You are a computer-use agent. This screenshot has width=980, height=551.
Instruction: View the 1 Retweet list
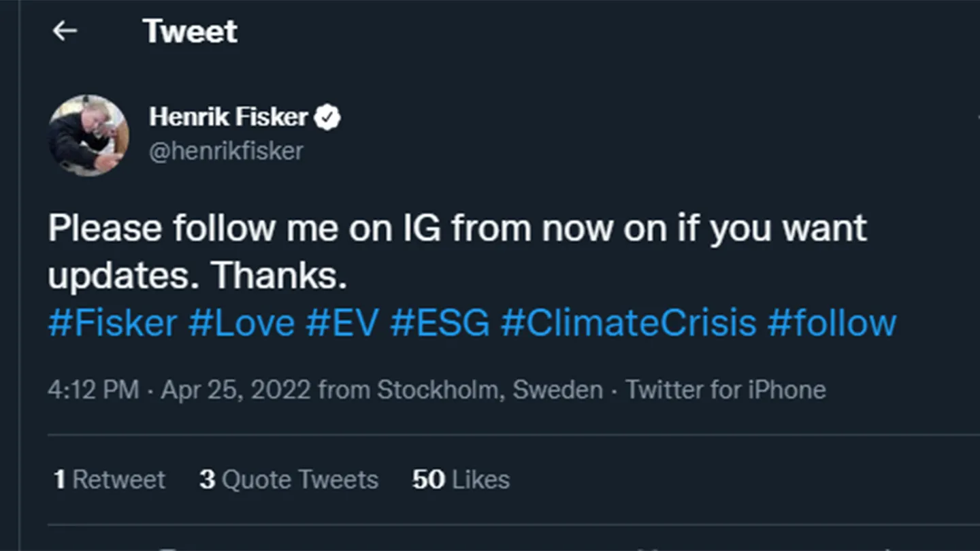click(110, 480)
